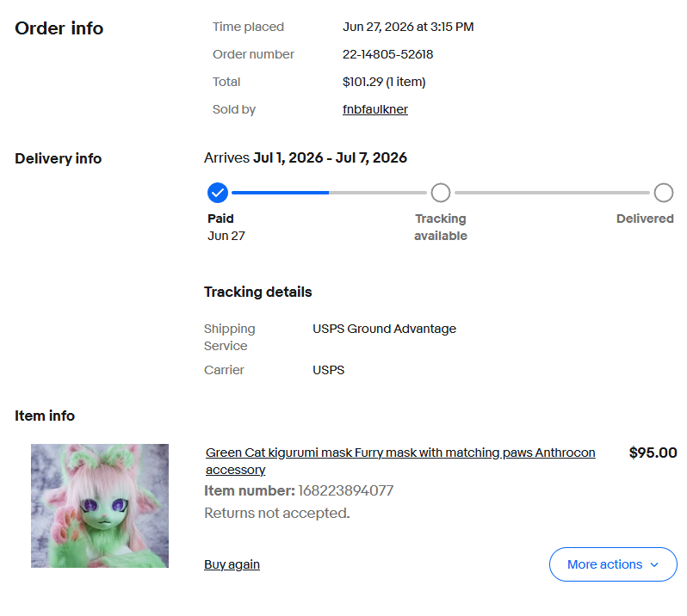Click the Order info heading

59,28
